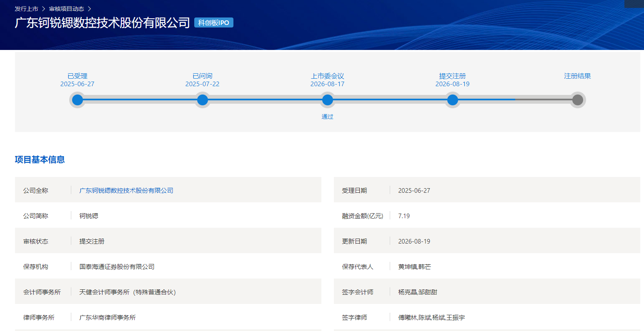The height and width of the screenshot is (331, 644).
Task: Click the company title 广东钶锐锶数控技术股份有限公司 in header
Action: (x=103, y=23)
